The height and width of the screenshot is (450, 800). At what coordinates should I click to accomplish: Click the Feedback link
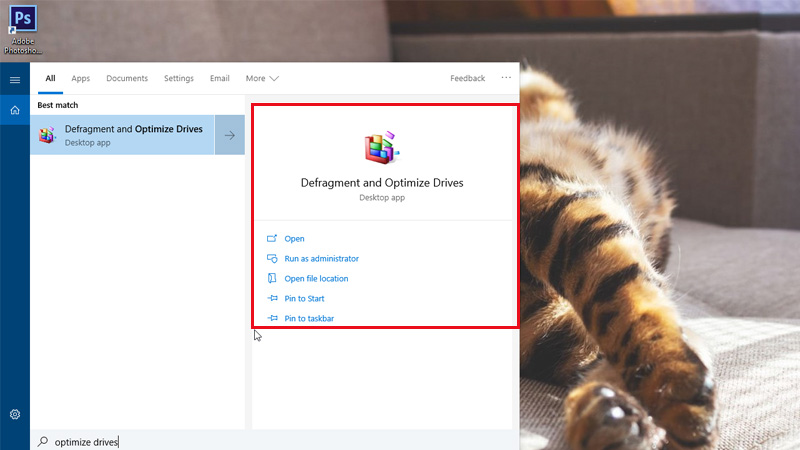[x=467, y=78]
